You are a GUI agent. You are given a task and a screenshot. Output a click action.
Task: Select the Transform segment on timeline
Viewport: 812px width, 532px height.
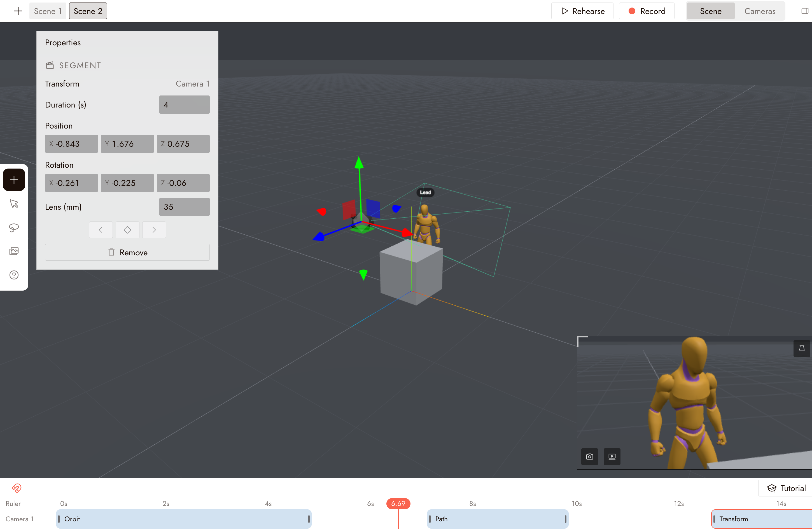tap(762, 519)
